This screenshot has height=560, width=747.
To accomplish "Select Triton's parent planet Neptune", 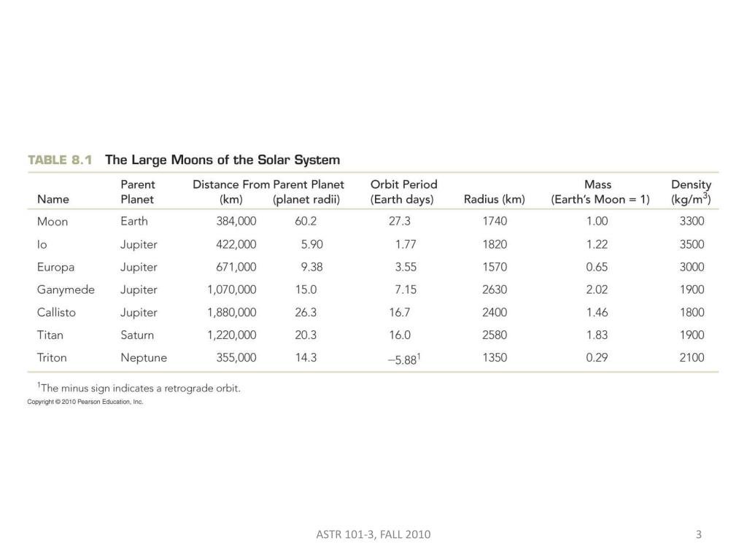I will click(144, 357).
